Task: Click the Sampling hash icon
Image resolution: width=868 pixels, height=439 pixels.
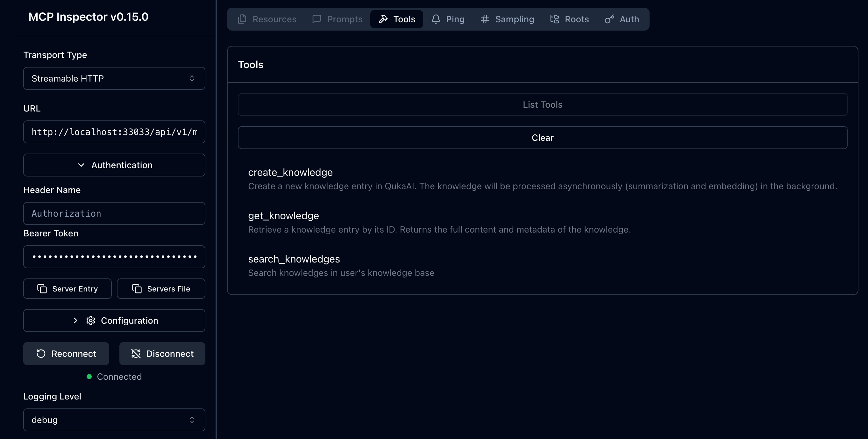Action: tap(485, 19)
